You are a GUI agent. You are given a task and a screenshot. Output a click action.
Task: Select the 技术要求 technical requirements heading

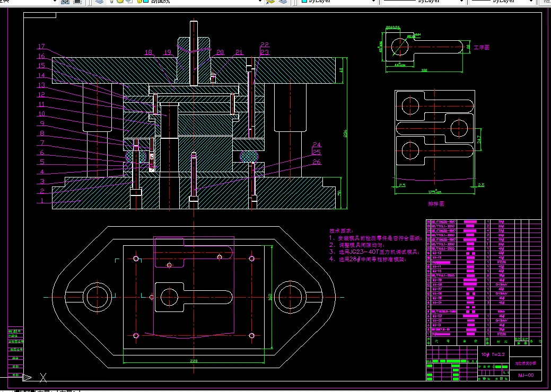(x=341, y=230)
